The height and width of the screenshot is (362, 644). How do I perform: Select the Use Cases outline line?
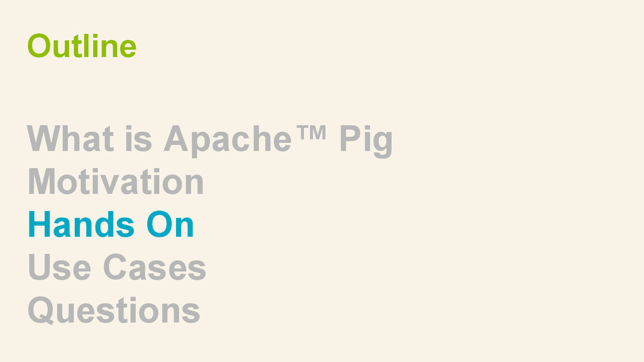[x=117, y=266]
